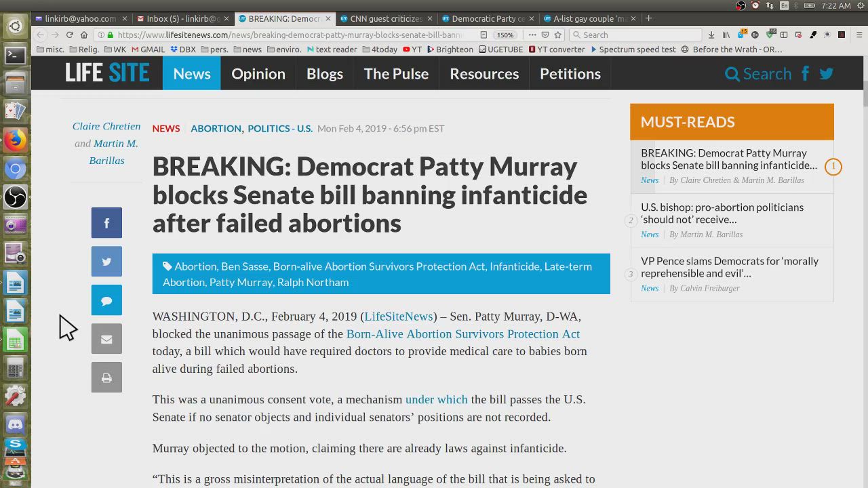Tweet the article via Twitter share button
This screenshot has height=488, width=868.
106,262
